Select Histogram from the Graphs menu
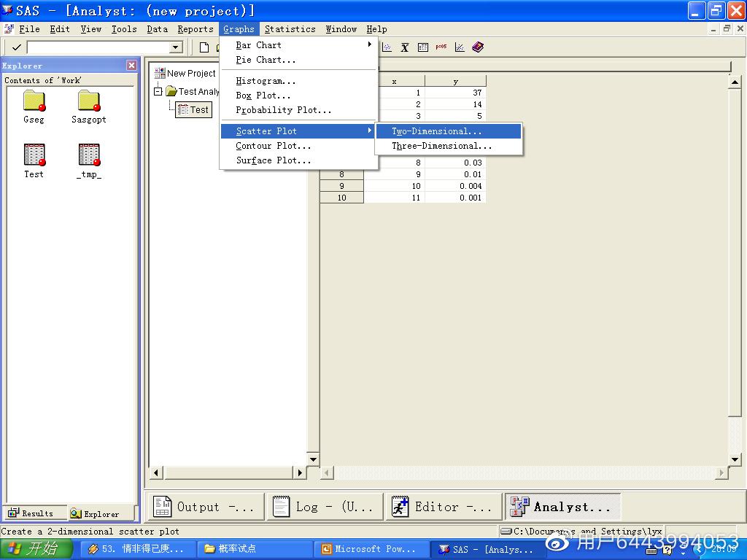747x560 pixels. [266, 81]
